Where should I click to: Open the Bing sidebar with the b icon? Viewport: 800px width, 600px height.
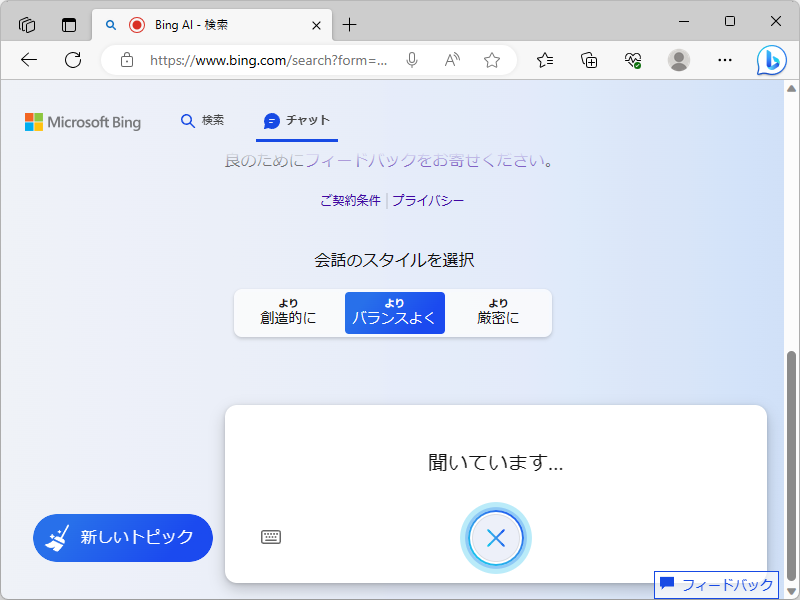(771, 60)
